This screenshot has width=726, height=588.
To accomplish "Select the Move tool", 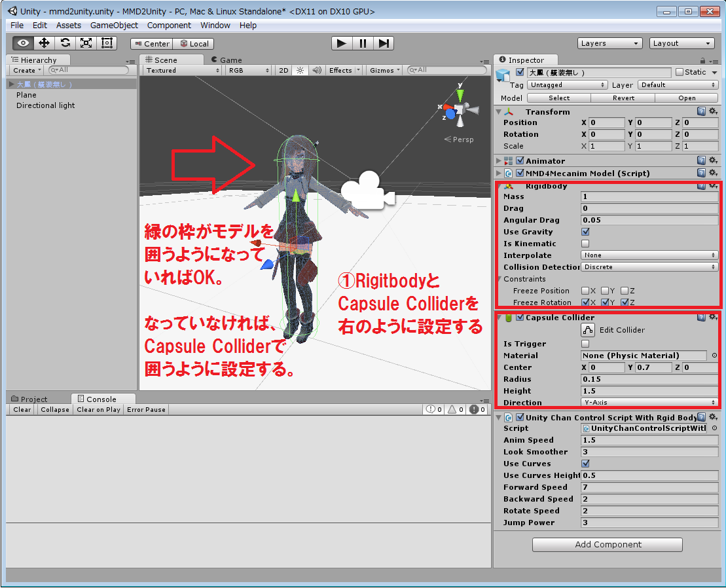I will 44,43.
